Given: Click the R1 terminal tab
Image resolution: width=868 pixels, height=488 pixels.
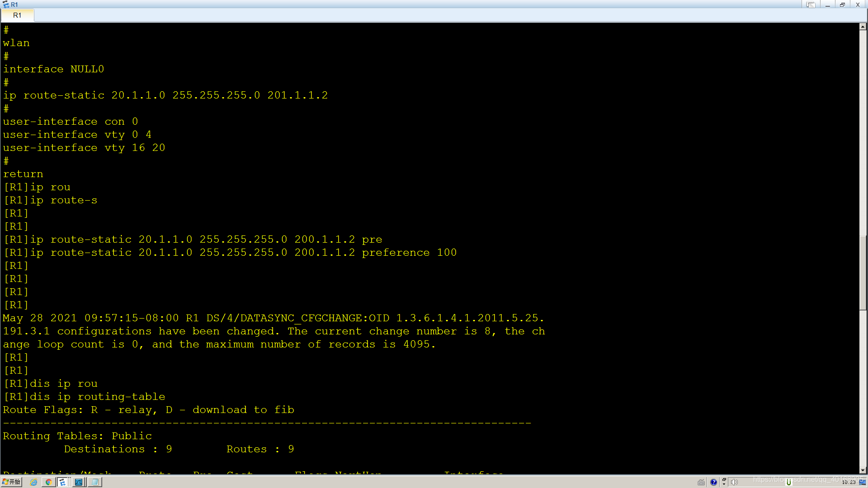Looking at the screenshot, I should pos(18,15).
